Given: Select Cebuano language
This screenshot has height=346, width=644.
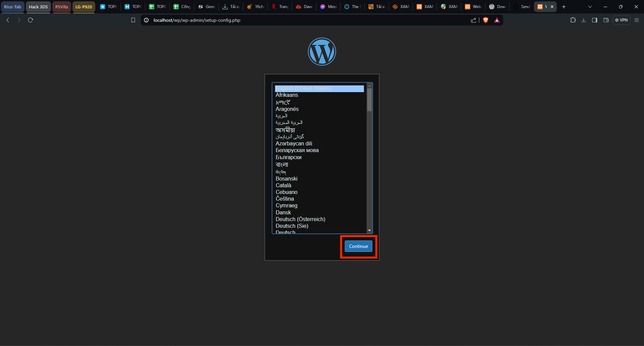Looking at the screenshot, I should (x=319, y=192).
